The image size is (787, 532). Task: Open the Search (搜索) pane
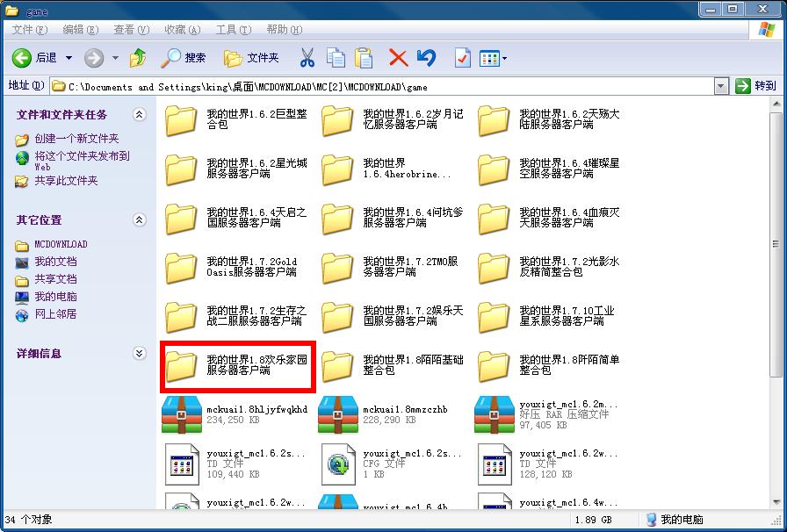tap(184, 58)
